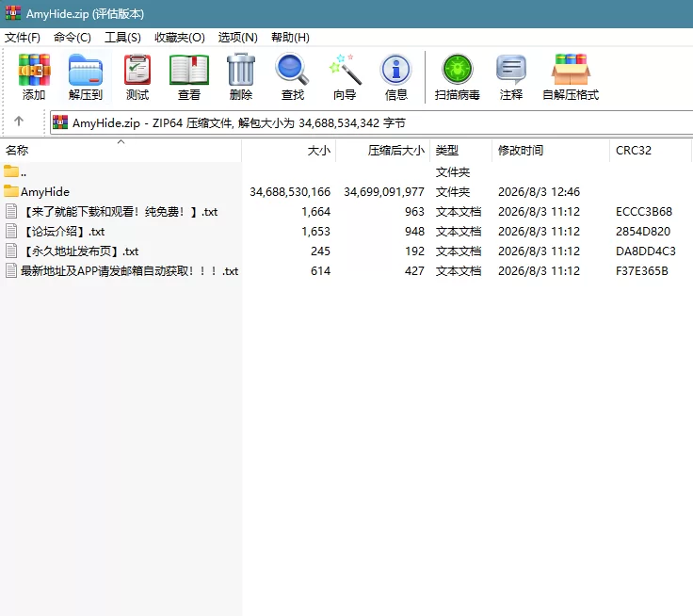
Task: Sort by CRC32 column header
Action: click(x=650, y=151)
